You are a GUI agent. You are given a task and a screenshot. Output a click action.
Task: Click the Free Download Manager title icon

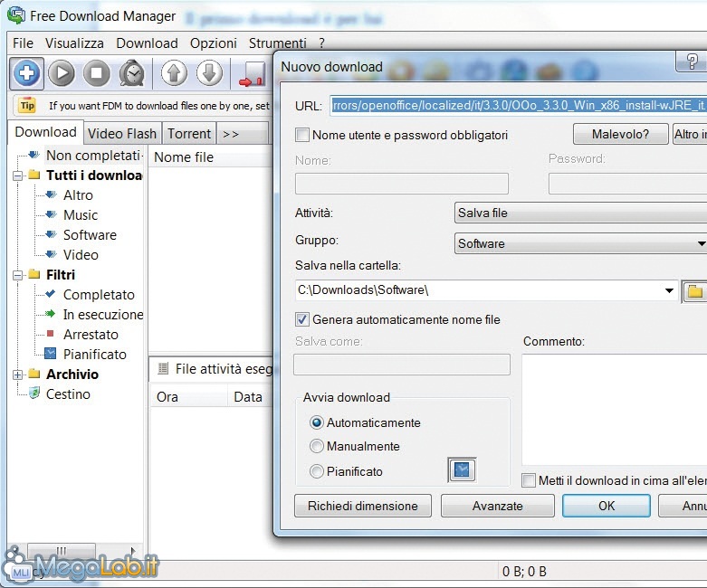(x=16, y=15)
